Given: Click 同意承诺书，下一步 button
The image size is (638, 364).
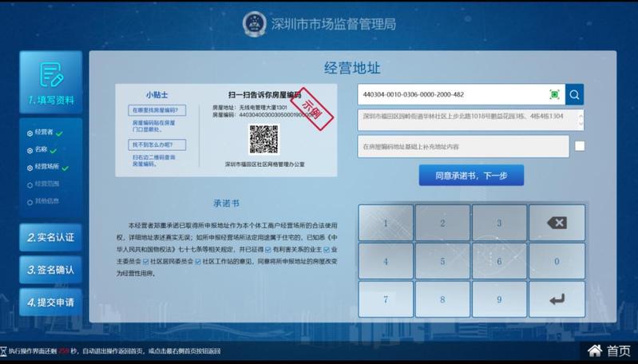Looking at the screenshot, I should click(471, 176).
